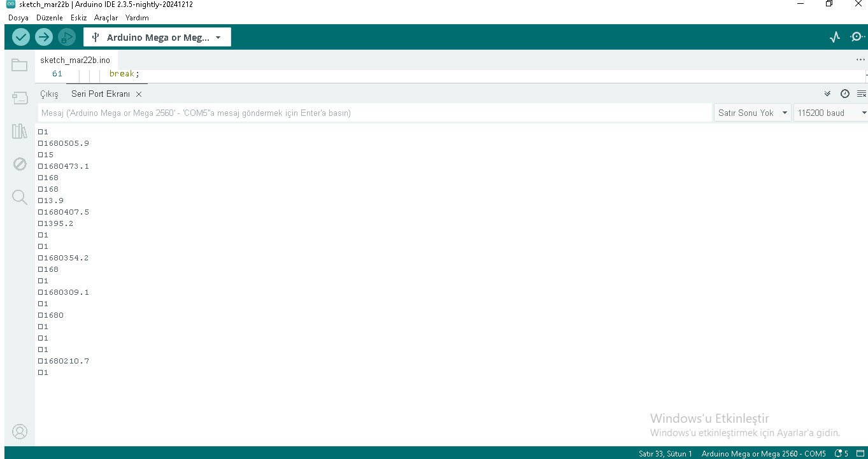Open the Debug sidebar panel

click(x=19, y=164)
